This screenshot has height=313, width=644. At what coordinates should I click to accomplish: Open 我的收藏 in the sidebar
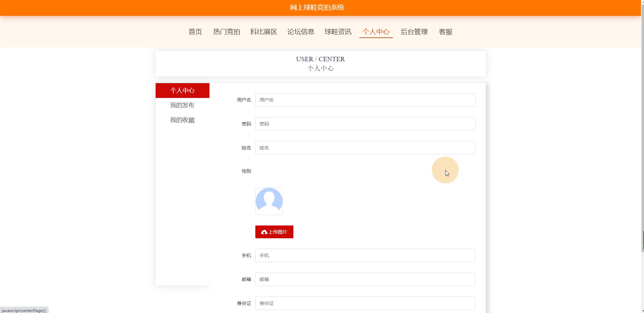click(182, 120)
